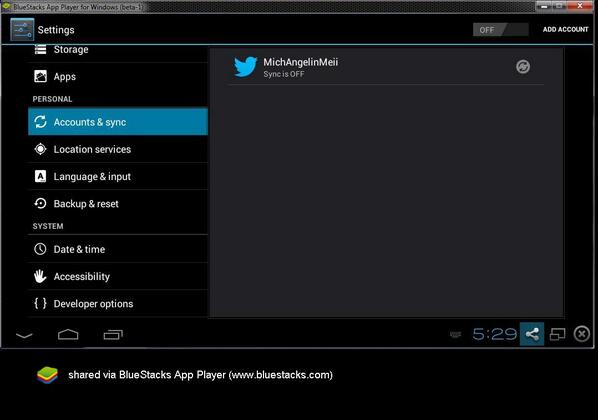598x420 pixels.
Task: Tap the recent apps navigation icon
Action: [x=113, y=335]
